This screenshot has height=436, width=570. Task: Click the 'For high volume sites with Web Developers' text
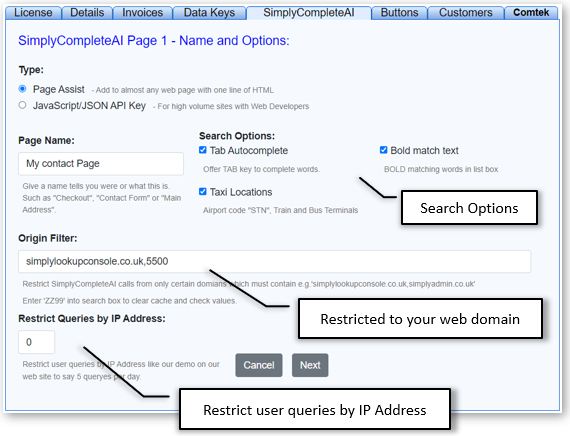(x=231, y=107)
